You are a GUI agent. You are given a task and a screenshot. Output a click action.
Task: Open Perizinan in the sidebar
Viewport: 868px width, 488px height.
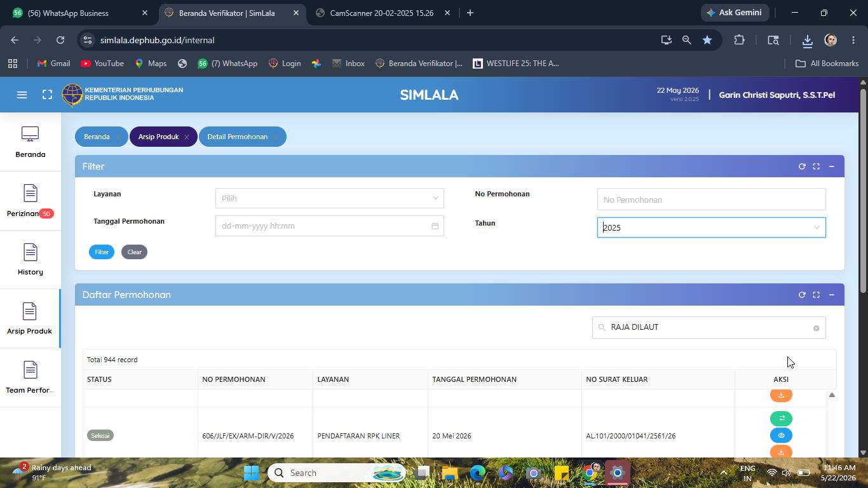pyautogui.click(x=30, y=201)
